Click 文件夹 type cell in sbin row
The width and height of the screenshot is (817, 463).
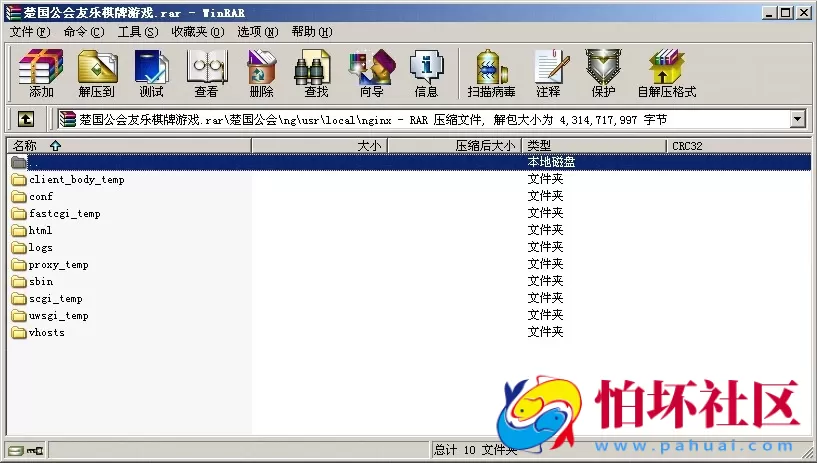[x=545, y=281]
